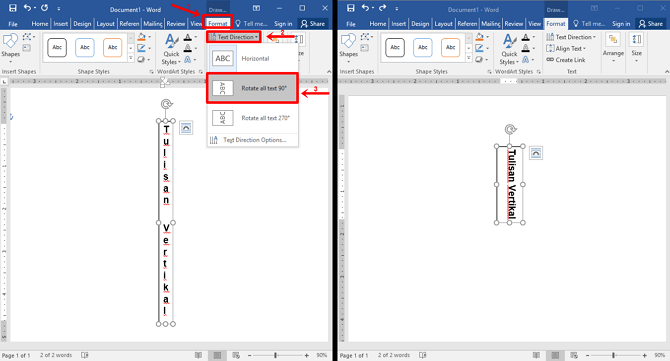Click Tell me search box in the left window
The image size is (670, 361).
tap(251, 23)
